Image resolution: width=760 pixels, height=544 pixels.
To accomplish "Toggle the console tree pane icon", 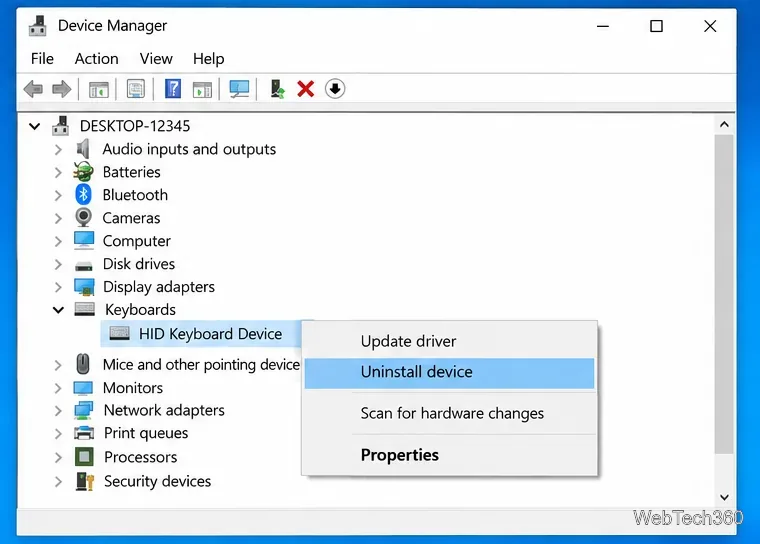I will pyautogui.click(x=98, y=89).
